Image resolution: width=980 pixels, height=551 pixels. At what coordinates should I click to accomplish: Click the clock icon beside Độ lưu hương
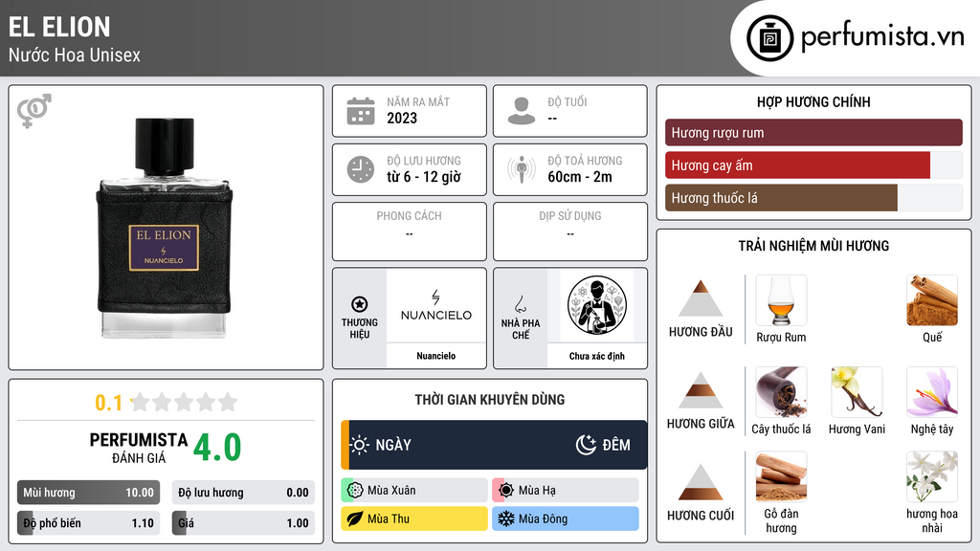click(361, 169)
